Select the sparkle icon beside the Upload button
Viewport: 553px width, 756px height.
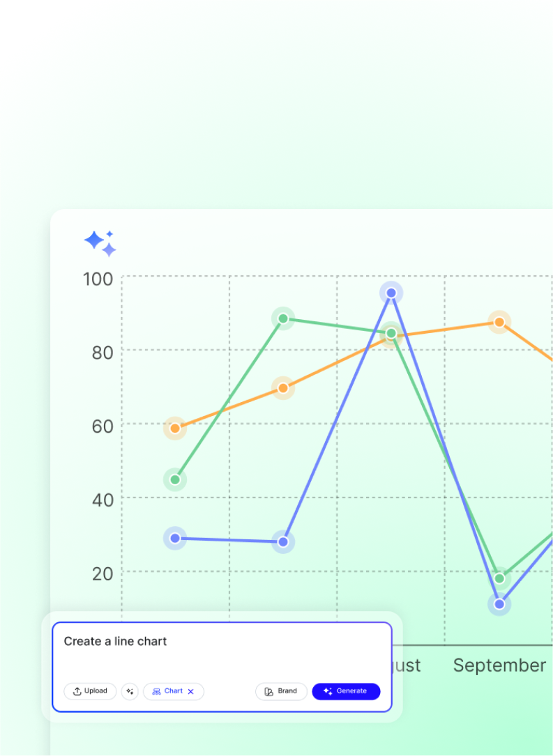[130, 691]
